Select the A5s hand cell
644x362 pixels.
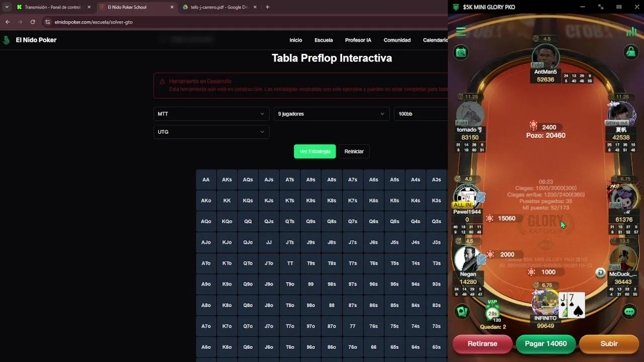pos(394,179)
